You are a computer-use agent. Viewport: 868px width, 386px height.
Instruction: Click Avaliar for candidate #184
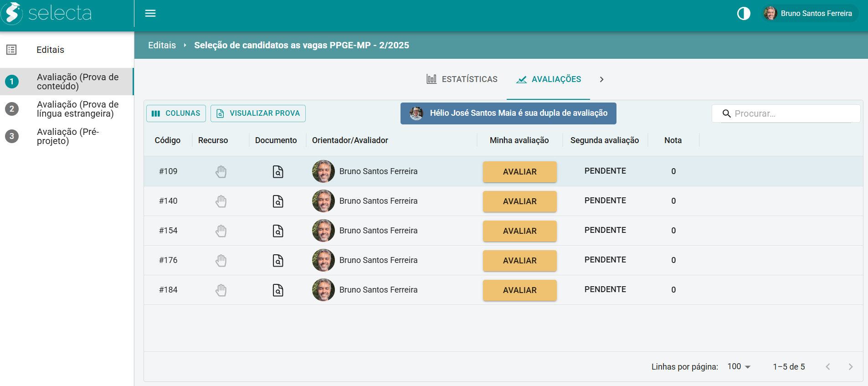pos(520,290)
